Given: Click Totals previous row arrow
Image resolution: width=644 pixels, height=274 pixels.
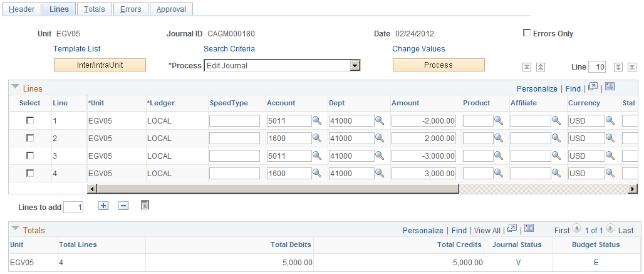Looking at the screenshot, I should coord(576,229).
